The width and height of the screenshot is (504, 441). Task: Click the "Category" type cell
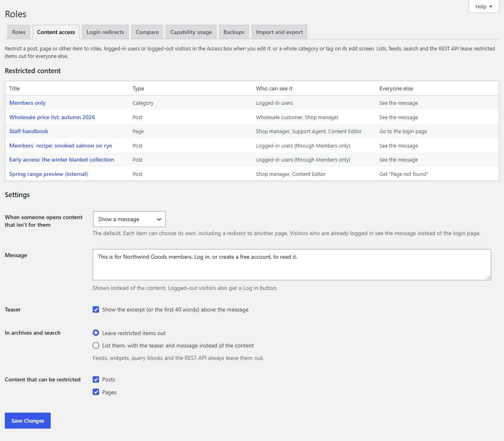click(x=143, y=103)
